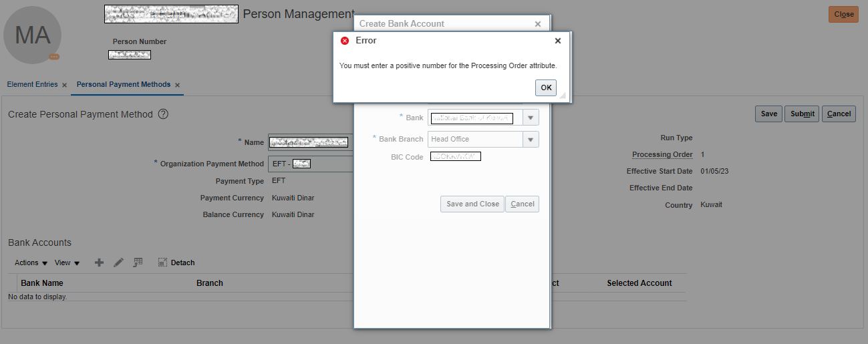Click the Error dialog resize grip

point(562,96)
